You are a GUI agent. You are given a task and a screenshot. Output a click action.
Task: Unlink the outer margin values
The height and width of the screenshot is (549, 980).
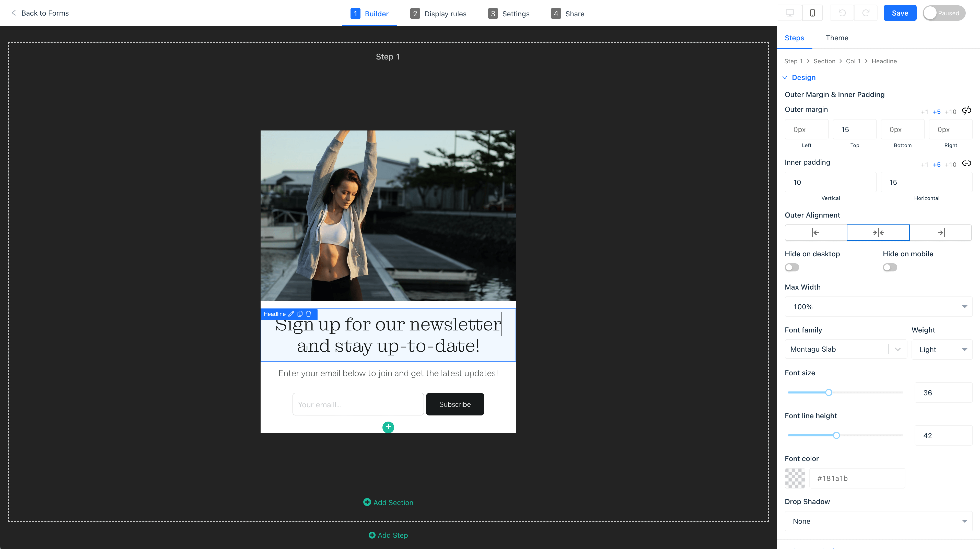pos(967,111)
